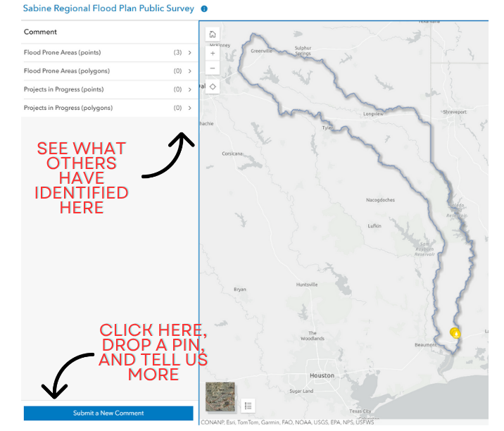The image size is (504, 431).
Task: Click Submit a New Comment button
Action: [x=108, y=413]
